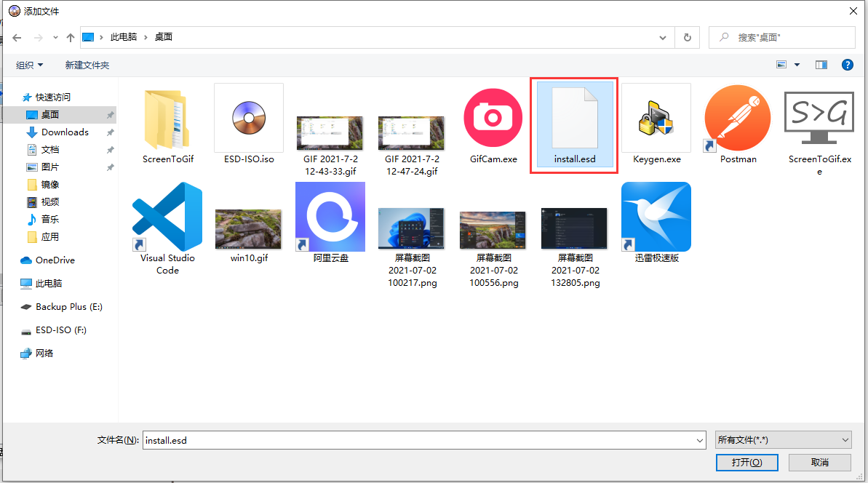Click the 取消 button

819,463
